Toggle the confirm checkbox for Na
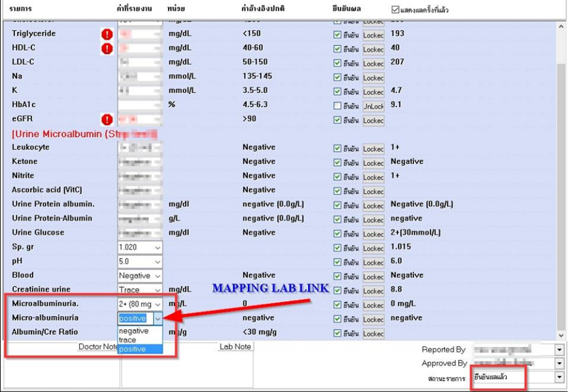The image size is (569, 392). 337,77
